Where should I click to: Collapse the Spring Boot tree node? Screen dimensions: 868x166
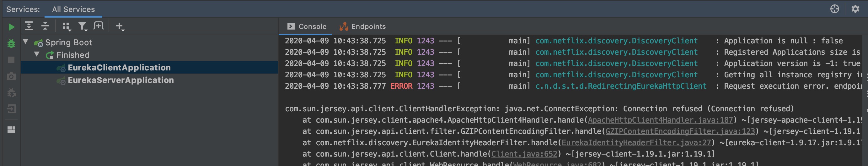tap(26, 42)
